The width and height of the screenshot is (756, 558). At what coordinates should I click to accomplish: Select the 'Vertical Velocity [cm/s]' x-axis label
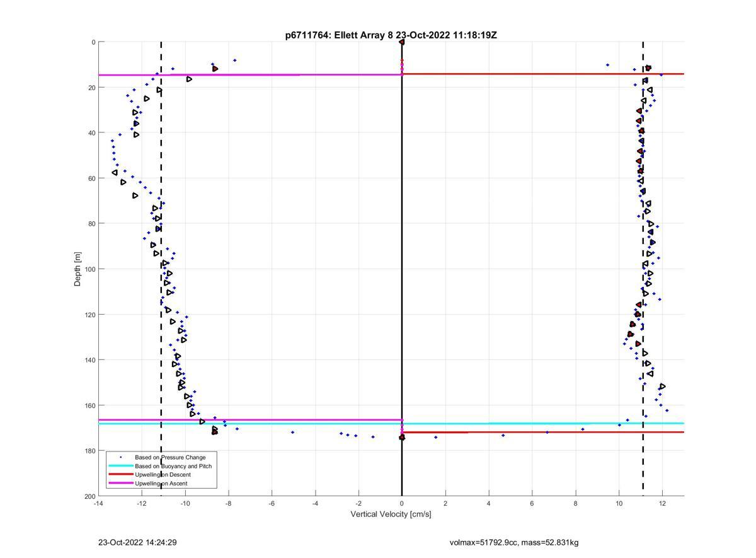[x=391, y=514]
